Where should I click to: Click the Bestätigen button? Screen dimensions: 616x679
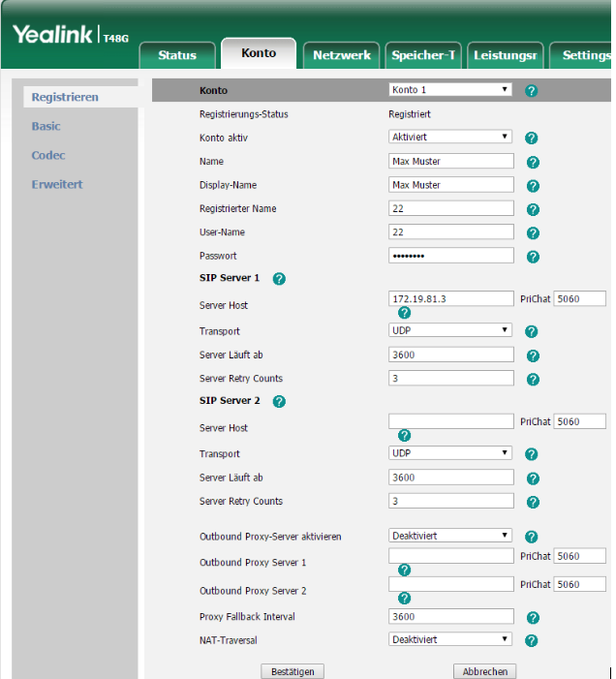tap(293, 671)
